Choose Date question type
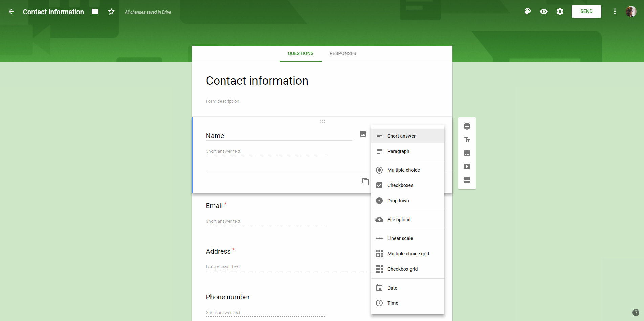Viewport: 644px width, 321px height. click(x=408, y=288)
